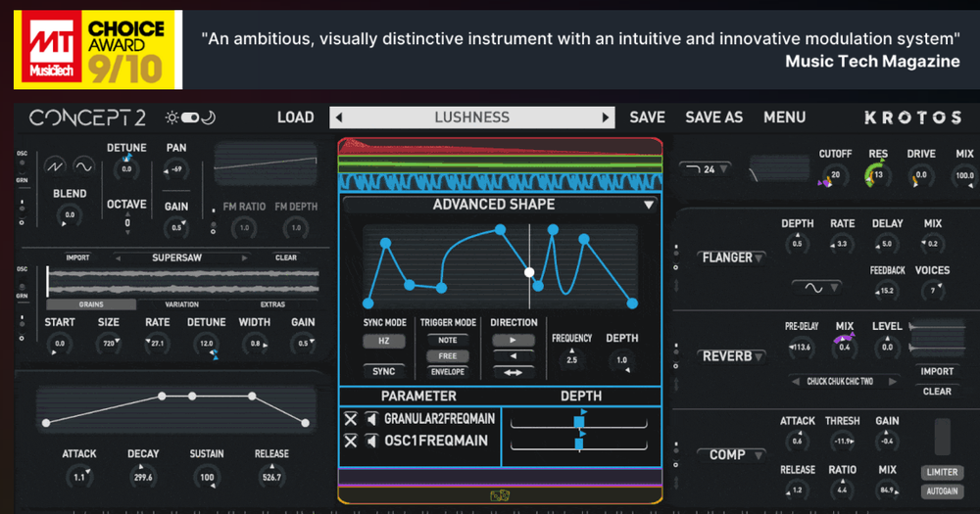Click IMPORT in the reverb section

937,372
